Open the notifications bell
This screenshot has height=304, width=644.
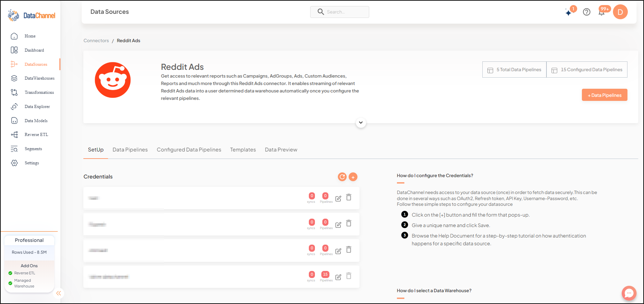point(601,12)
